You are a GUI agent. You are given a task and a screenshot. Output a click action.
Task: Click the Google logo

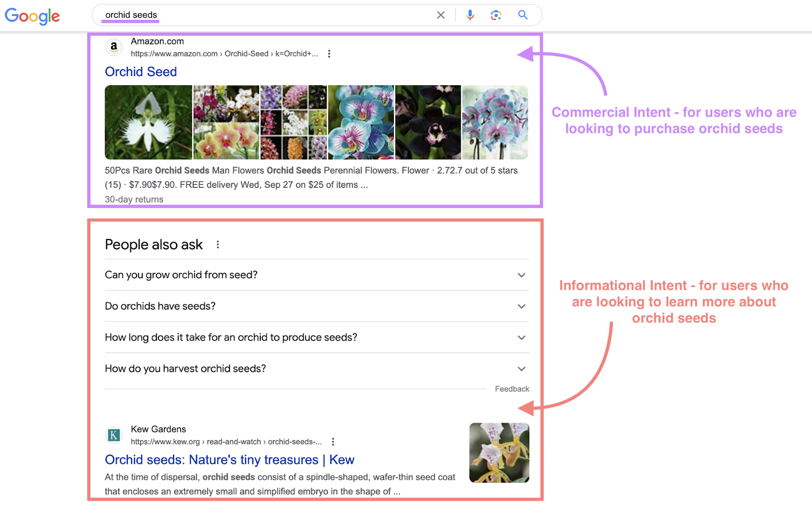[32, 16]
